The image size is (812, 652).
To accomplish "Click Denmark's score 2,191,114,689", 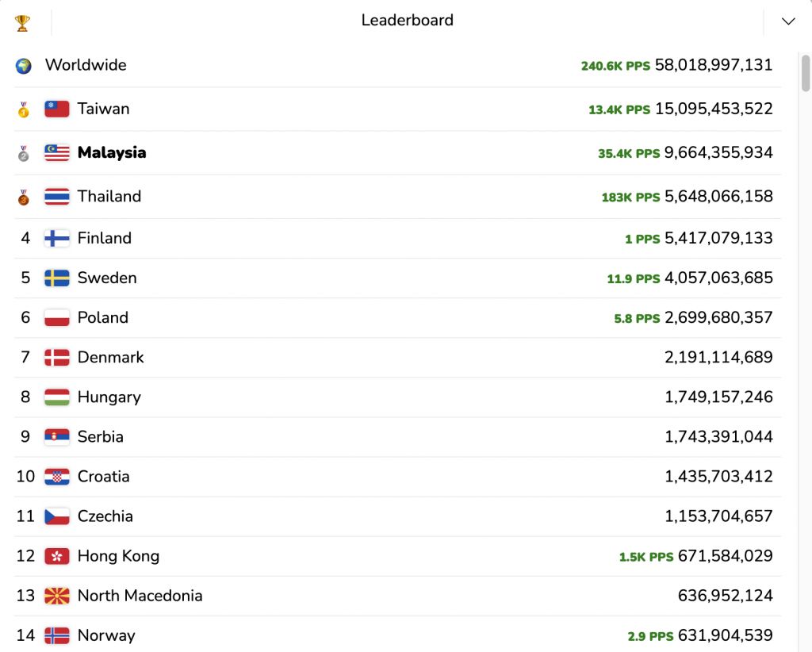I will (x=718, y=357).
